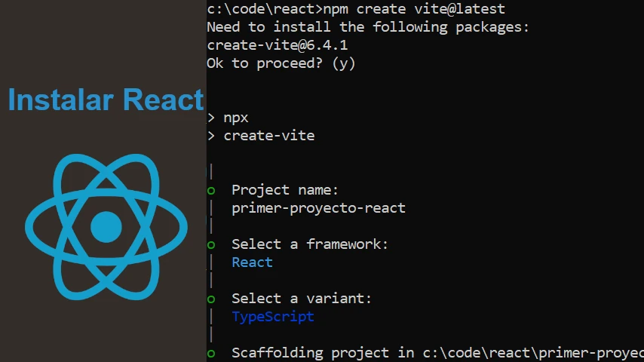Viewport: 644px width, 362px height.
Task: Click green circle marker beside "Select a framework:"
Action: (211, 245)
